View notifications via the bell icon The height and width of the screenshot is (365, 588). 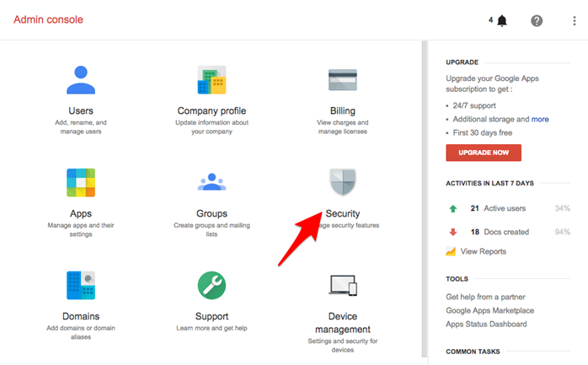tap(502, 20)
